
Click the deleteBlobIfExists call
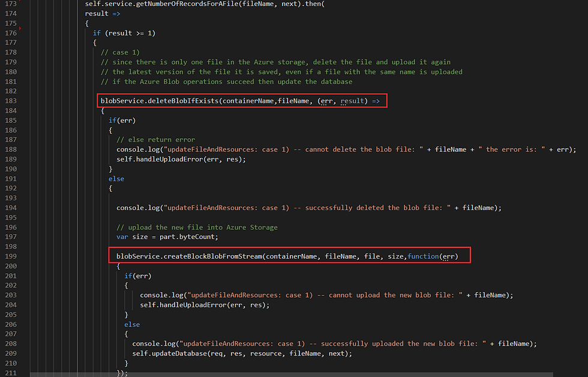[240, 101]
